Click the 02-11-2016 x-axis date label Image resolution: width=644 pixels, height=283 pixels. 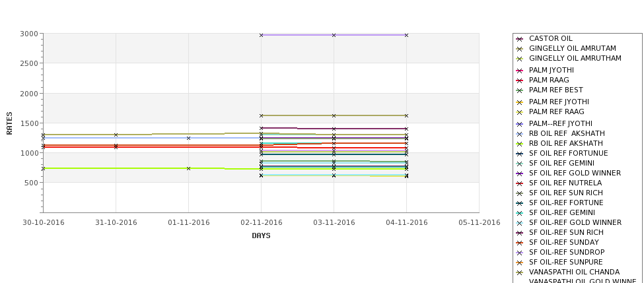click(261, 223)
